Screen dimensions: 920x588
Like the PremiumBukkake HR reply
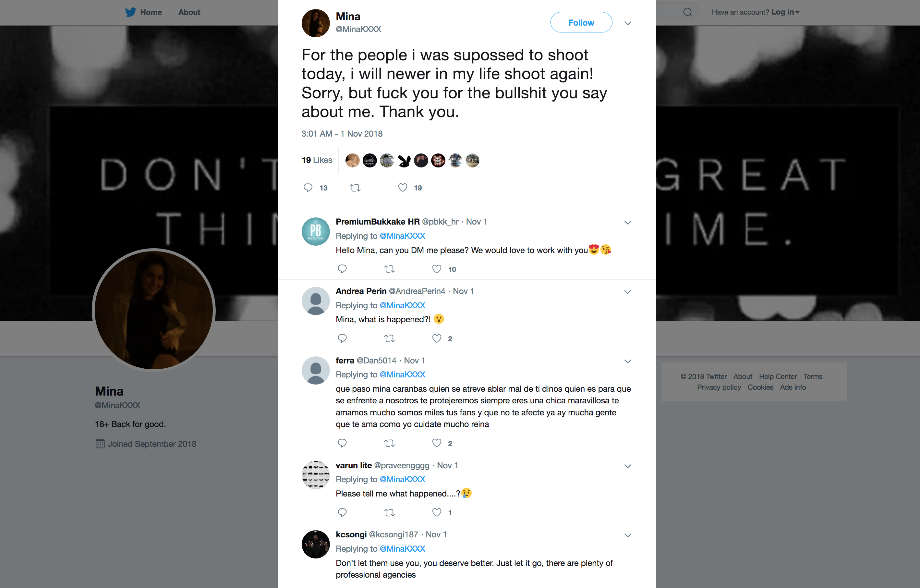(437, 269)
